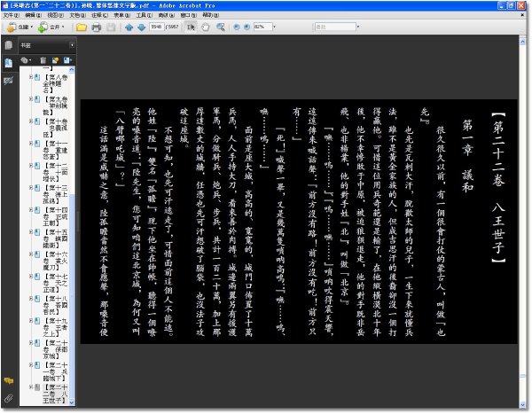Click the zoom in round button
The height and width of the screenshot is (414, 532).
pos(247,27)
